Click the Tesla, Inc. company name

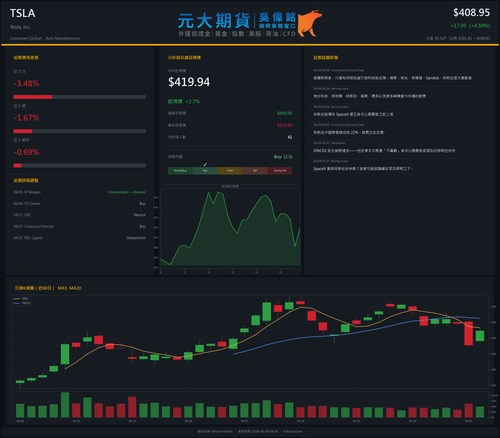coord(20,27)
